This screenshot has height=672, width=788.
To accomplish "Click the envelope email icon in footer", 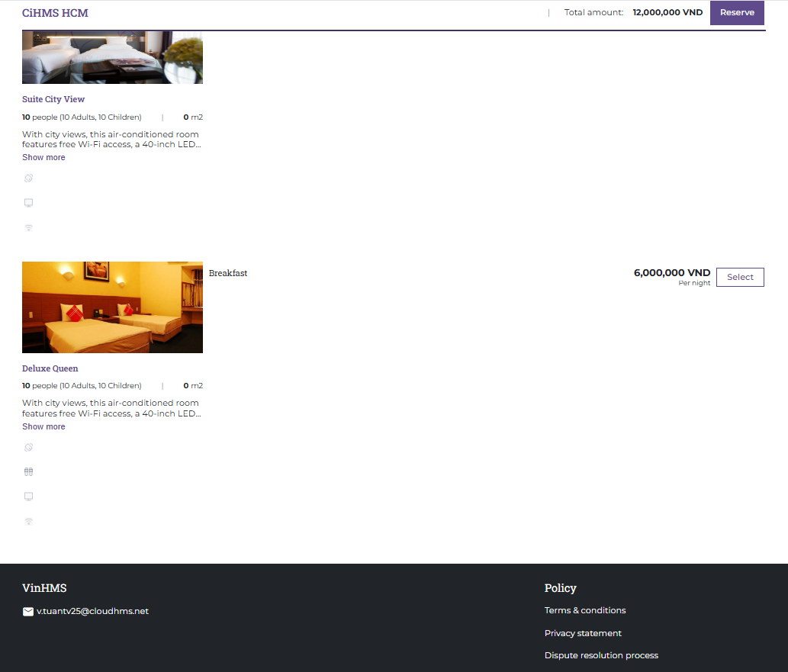I will point(28,611).
